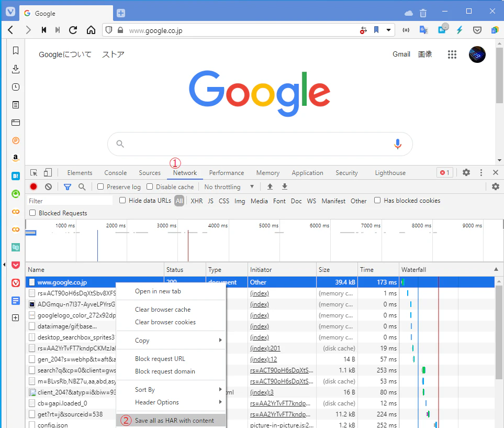Go back to previous page
Viewport: 504px width, 428px height.
[10, 30]
